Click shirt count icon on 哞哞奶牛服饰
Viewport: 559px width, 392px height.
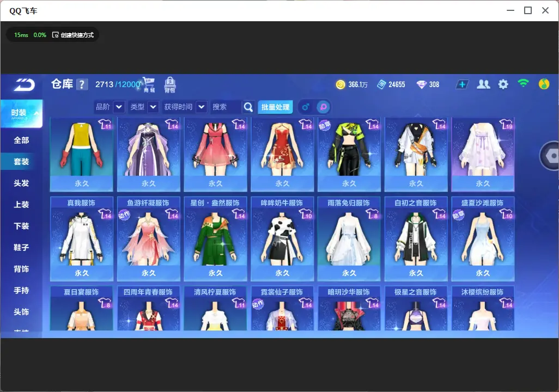[x=306, y=214]
